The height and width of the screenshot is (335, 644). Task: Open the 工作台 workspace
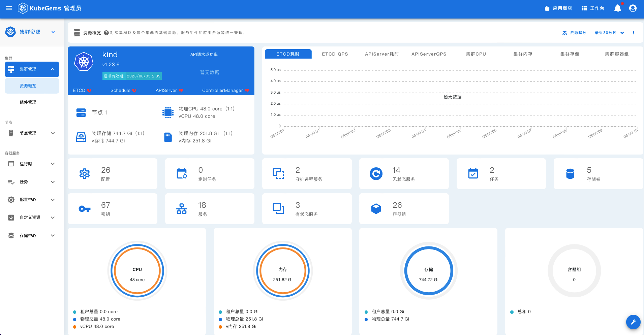point(593,8)
